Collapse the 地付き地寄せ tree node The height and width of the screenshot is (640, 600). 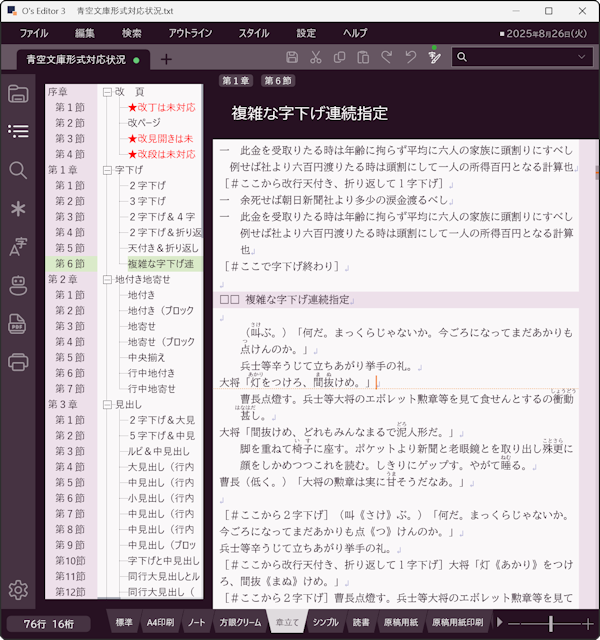coord(107,280)
